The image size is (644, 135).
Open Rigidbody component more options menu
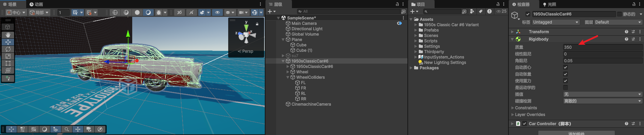(x=640, y=39)
